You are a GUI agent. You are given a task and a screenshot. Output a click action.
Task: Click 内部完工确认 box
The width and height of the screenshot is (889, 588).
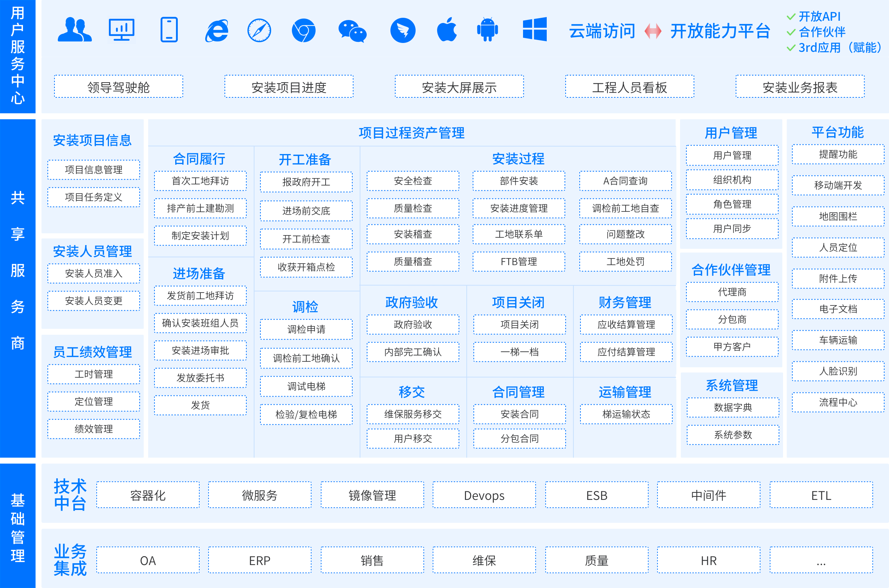click(x=413, y=352)
